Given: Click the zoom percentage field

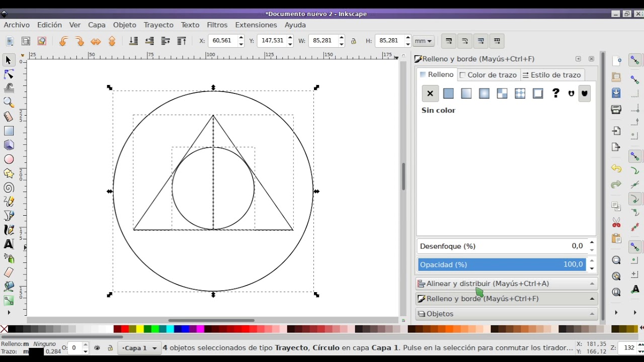Looking at the screenshot, I should click(629, 348).
